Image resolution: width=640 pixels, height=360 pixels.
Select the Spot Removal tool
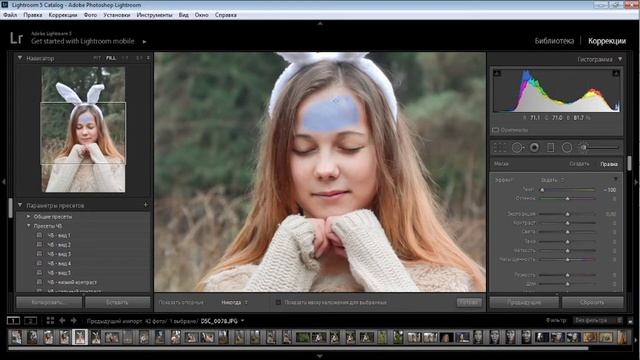[518, 147]
